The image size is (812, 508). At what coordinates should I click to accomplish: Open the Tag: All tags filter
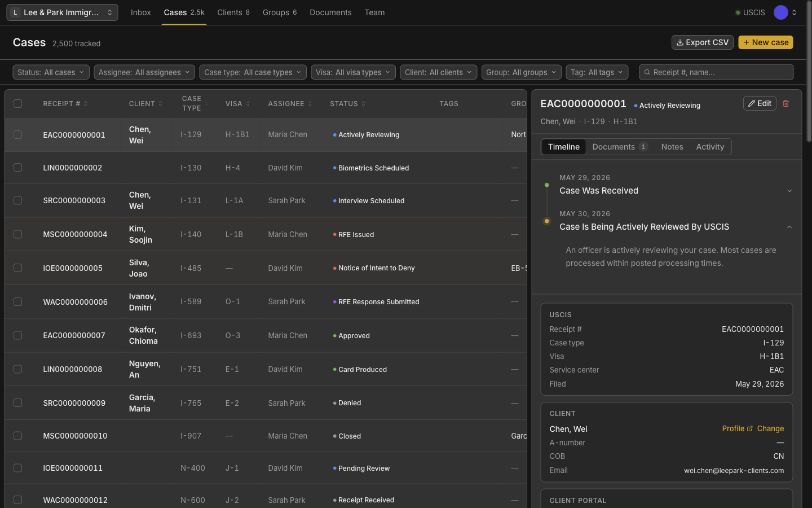pos(597,72)
